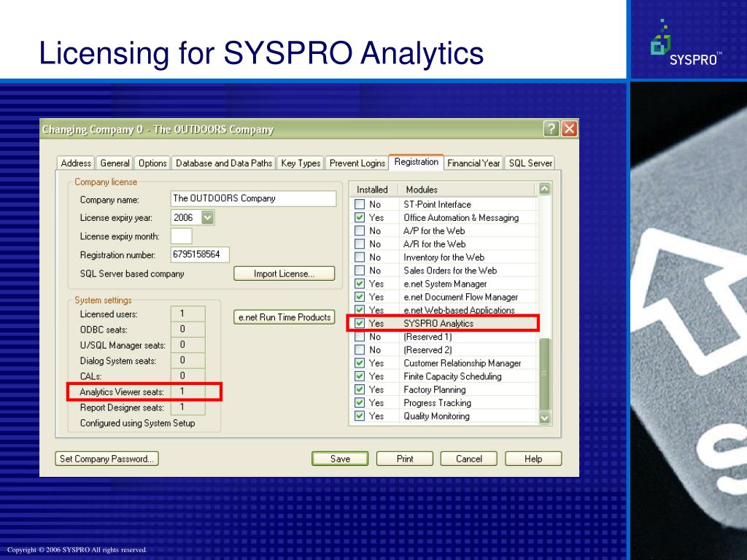
Task: Click 'SQL Server based company' text
Action: (132, 274)
